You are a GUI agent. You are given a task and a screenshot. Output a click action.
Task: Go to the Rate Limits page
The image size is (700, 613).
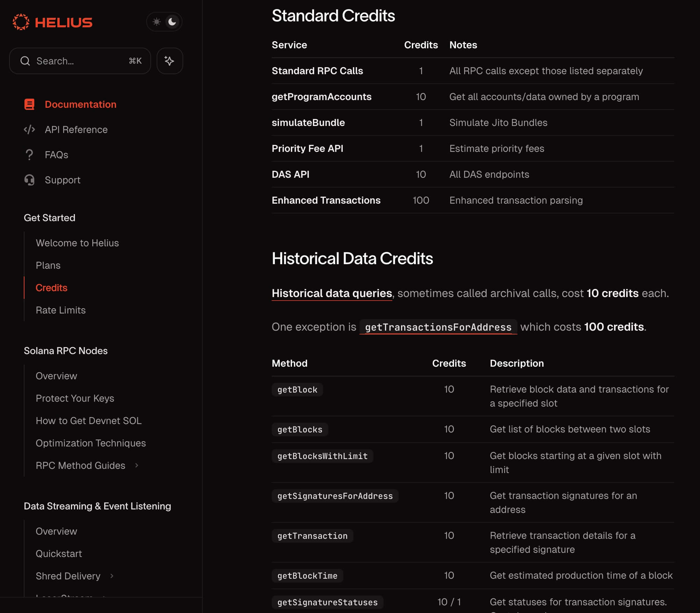pos(60,310)
